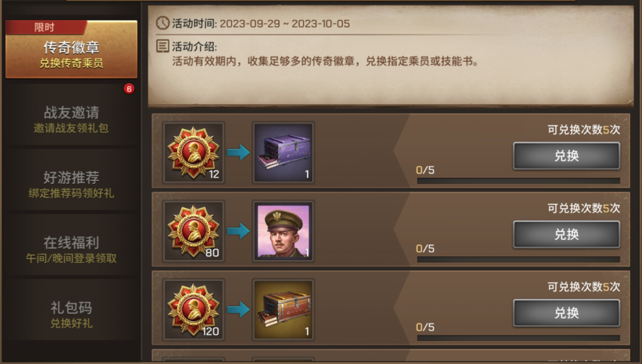642x364 pixels.
Task: Click 兑换 for the officer crew member
Action: (x=566, y=234)
